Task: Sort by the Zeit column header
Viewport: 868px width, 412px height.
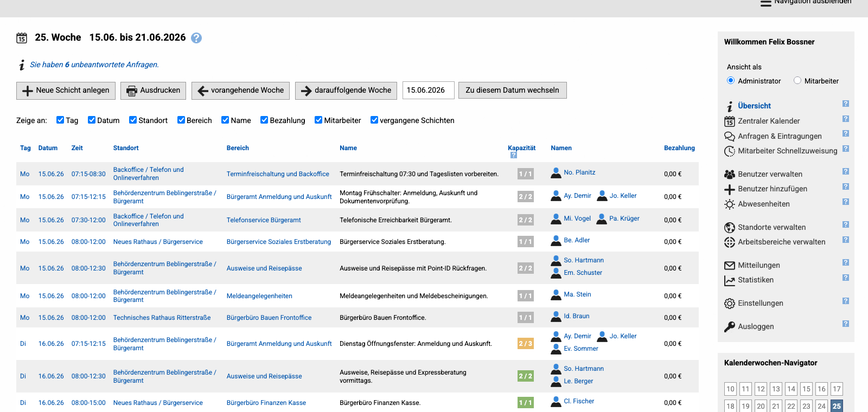Action: pos(77,148)
